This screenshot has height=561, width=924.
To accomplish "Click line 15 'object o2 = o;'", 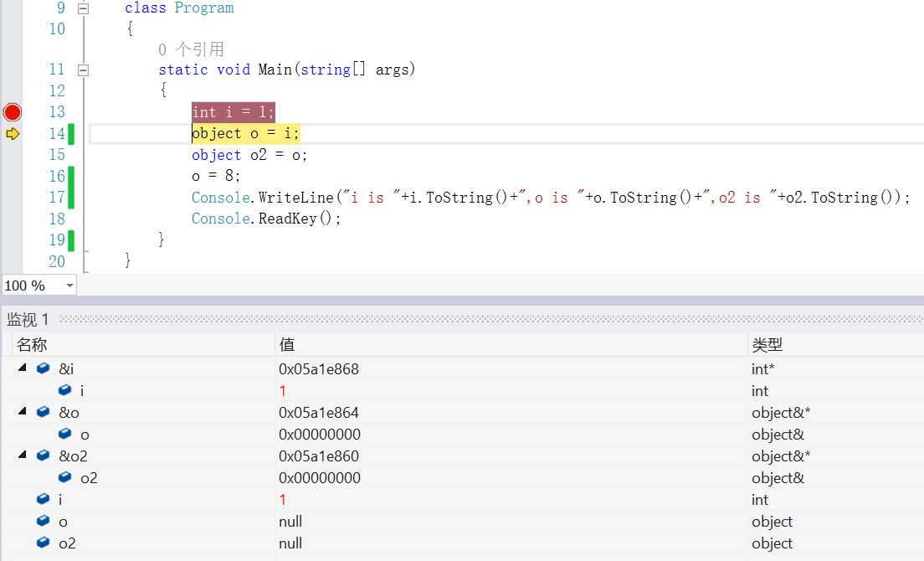I will (249, 155).
